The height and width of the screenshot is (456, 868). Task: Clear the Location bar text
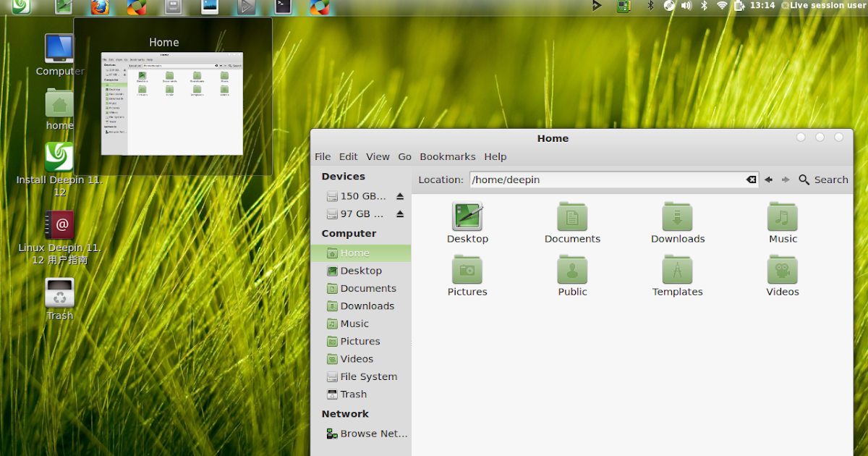751,180
